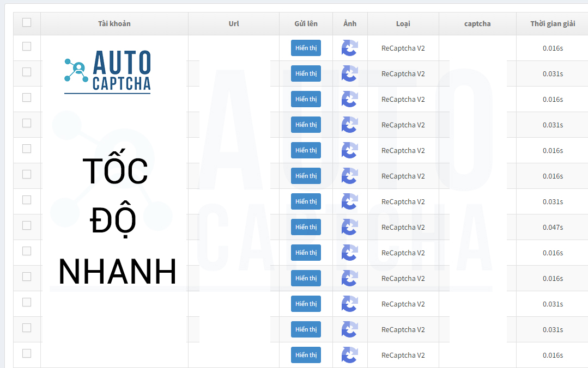
Task: Click Hiển thị button in the 0.047s row
Action: coord(306,227)
